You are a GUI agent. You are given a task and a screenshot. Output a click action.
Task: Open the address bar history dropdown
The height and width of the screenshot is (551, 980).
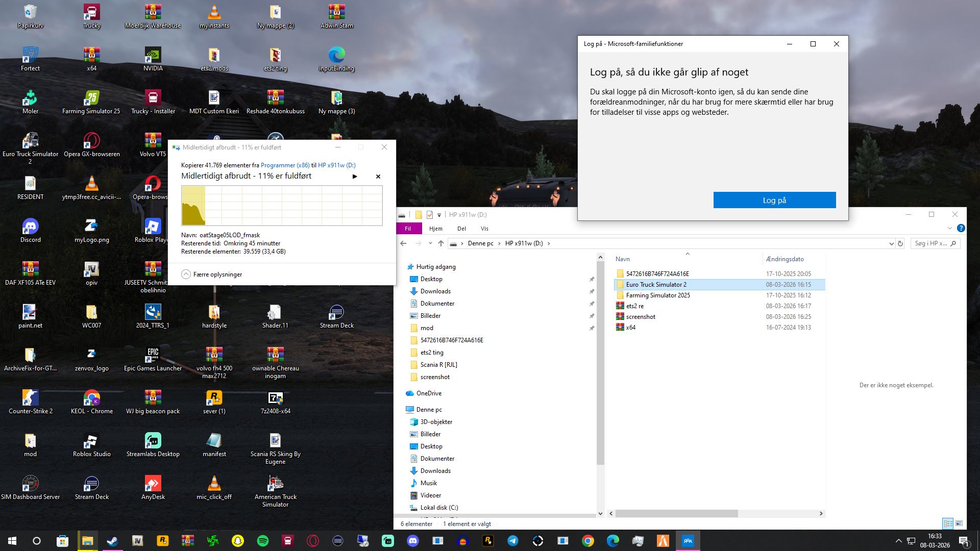(891, 244)
